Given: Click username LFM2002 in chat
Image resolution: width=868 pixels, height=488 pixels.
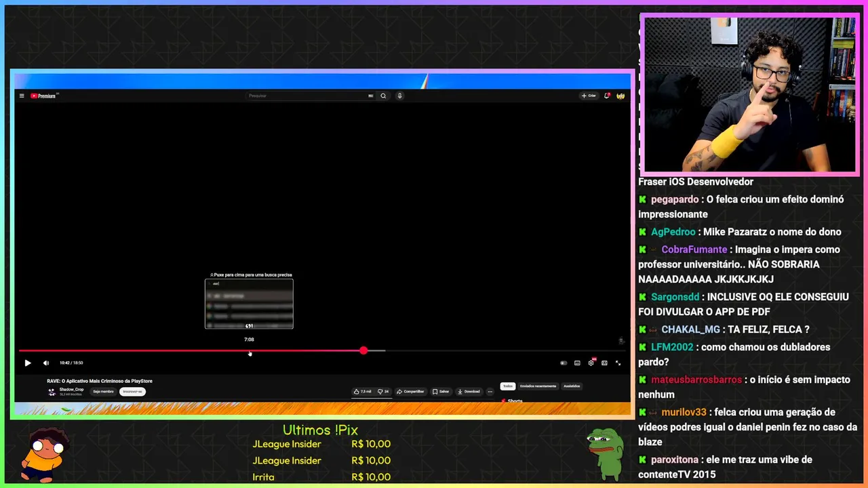Looking at the screenshot, I should [672, 347].
